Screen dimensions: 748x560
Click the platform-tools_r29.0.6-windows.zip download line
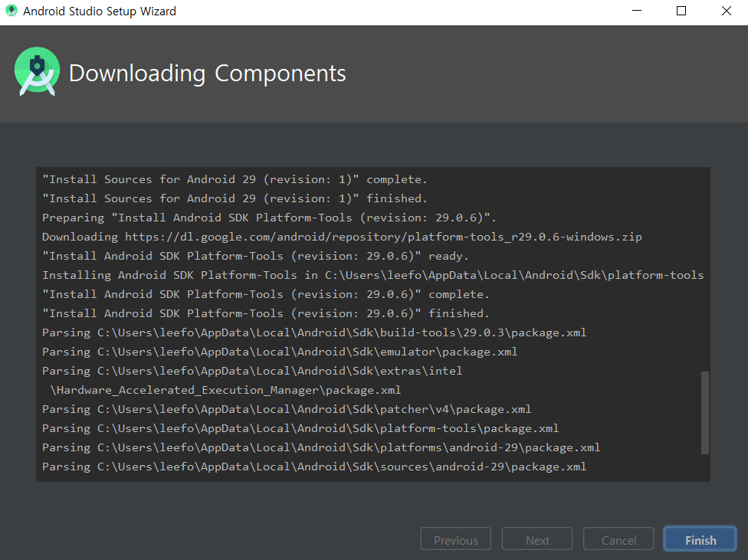coord(342,237)
